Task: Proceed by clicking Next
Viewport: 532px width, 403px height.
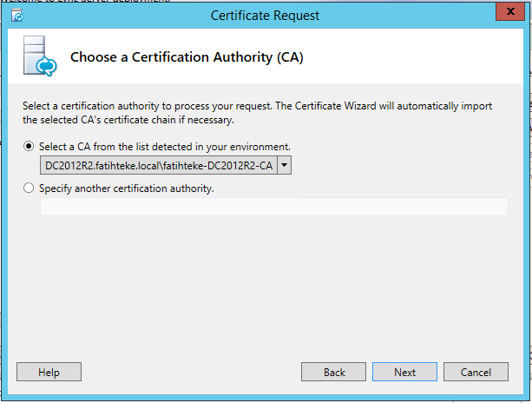Action: [x=404, y=372]
